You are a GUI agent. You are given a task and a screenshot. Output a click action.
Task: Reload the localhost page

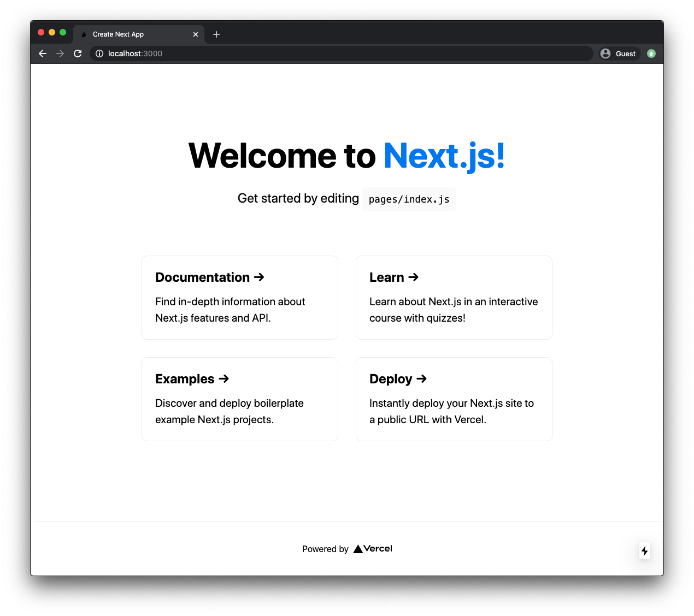pos(78,54)
